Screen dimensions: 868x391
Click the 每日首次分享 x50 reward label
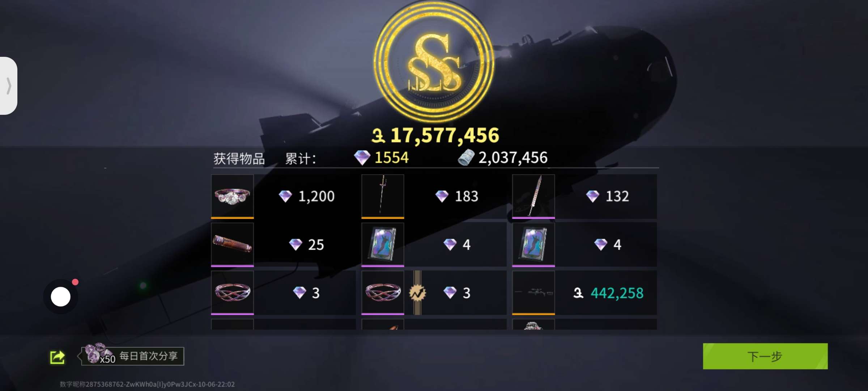click(133, 356)
